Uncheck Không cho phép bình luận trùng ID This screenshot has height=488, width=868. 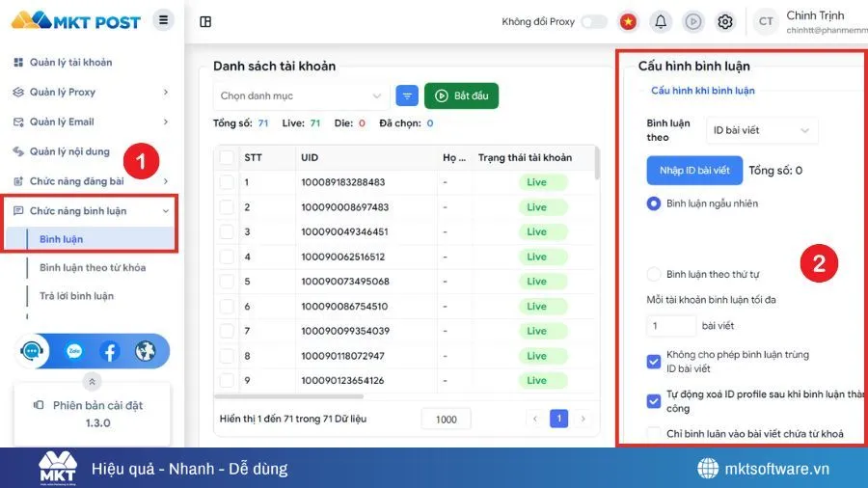pos(654,362)
